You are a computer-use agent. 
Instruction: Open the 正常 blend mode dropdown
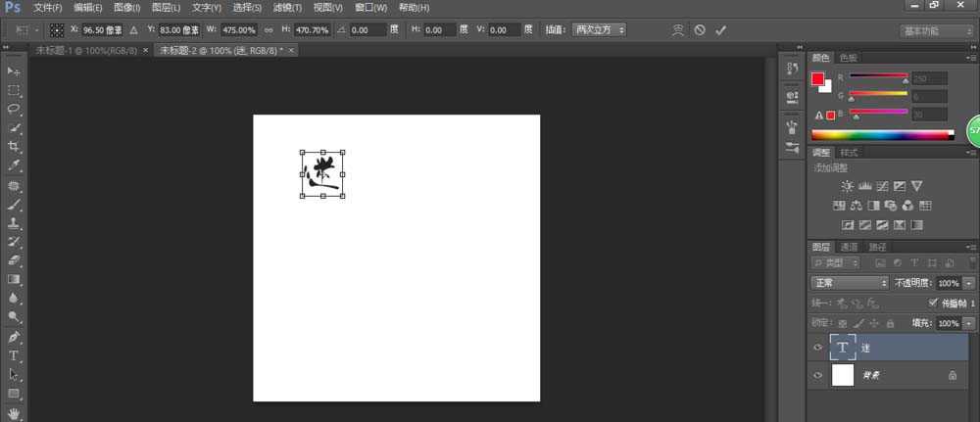849,282
